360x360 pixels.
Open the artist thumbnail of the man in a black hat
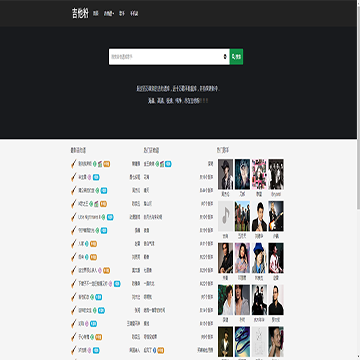click(x=226, y=174)
